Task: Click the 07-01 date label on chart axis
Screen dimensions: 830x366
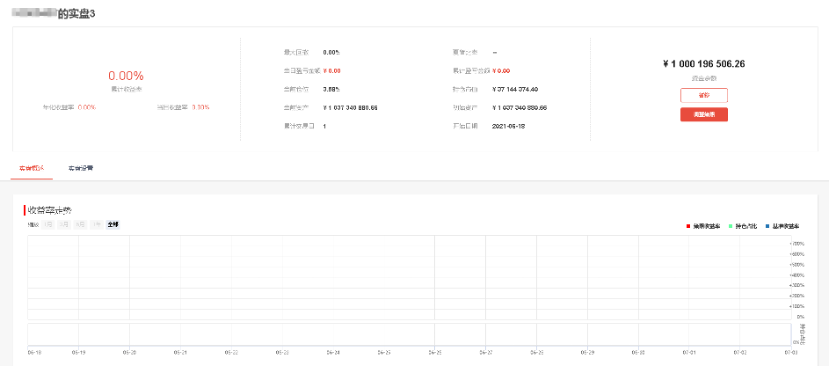Action: pyautogui.click(x=689, y=352)
